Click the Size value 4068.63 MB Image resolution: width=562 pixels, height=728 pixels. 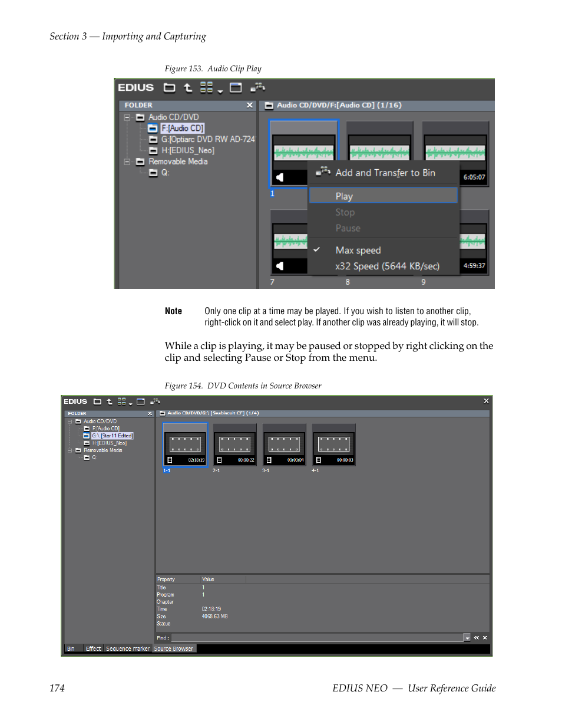pyautogui.click(x=215, y=617)
